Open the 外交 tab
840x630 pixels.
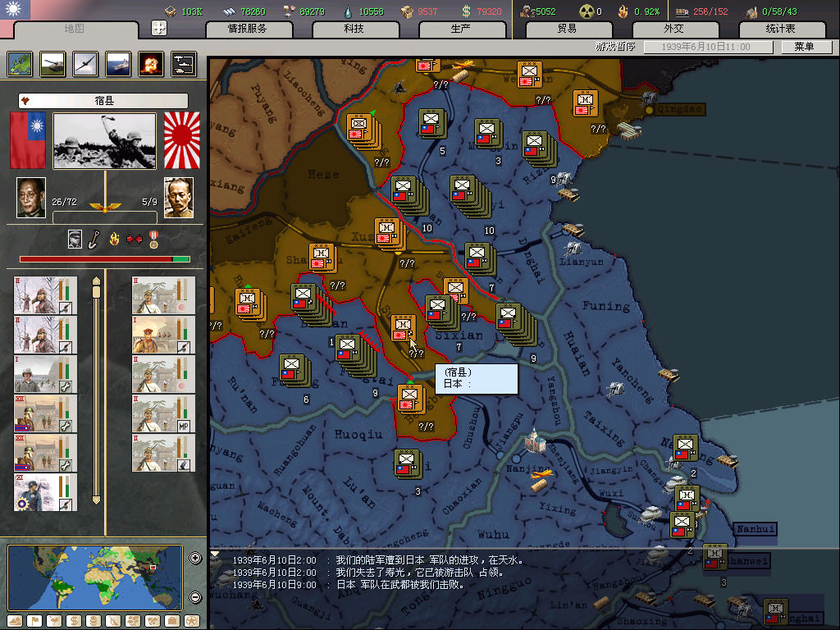pyautogui.click(x=674, y=29)
